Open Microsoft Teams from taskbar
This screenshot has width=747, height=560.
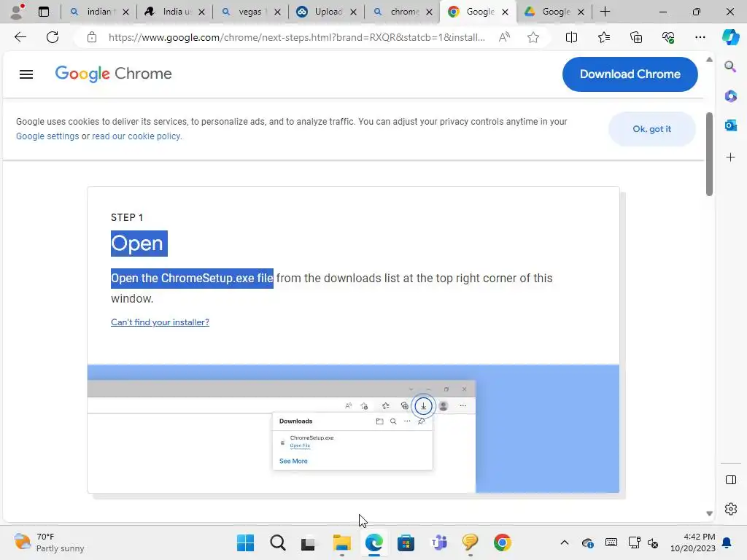pos(438,542)
